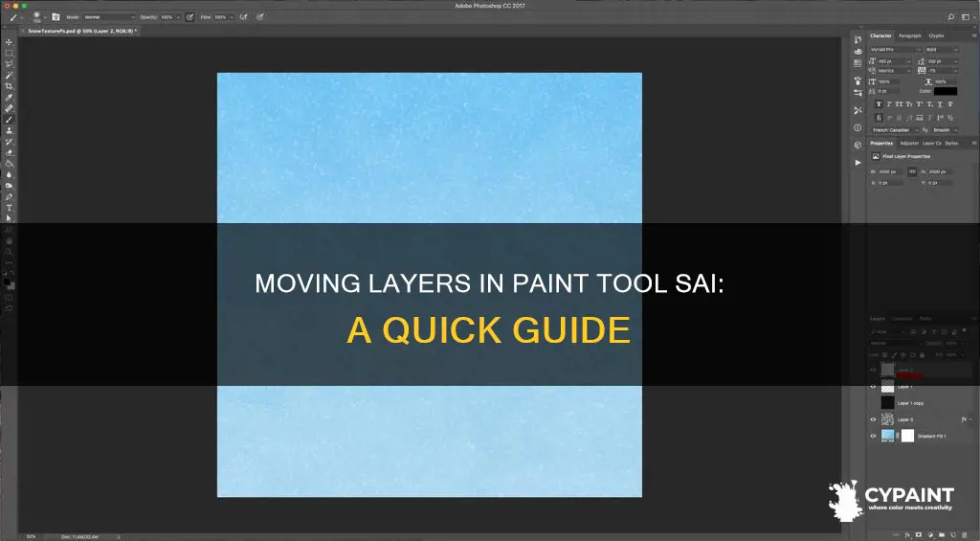Select the Paint Bucket tool

(x=9, y=163)
